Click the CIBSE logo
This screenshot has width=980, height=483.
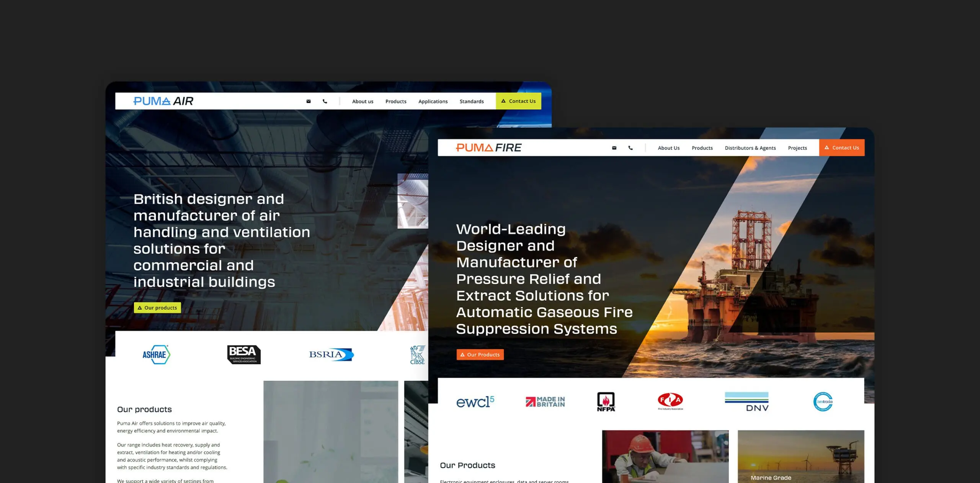pos(418,355)
